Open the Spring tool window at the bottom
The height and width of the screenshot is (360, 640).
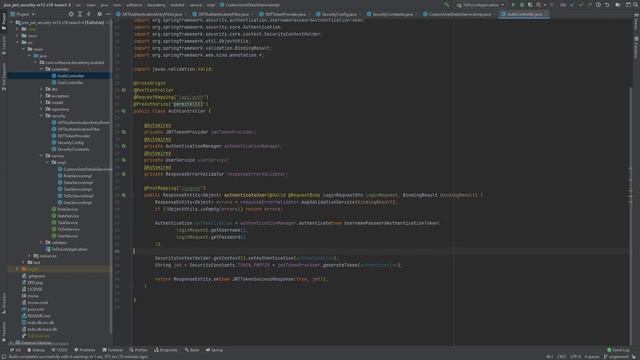214,350
